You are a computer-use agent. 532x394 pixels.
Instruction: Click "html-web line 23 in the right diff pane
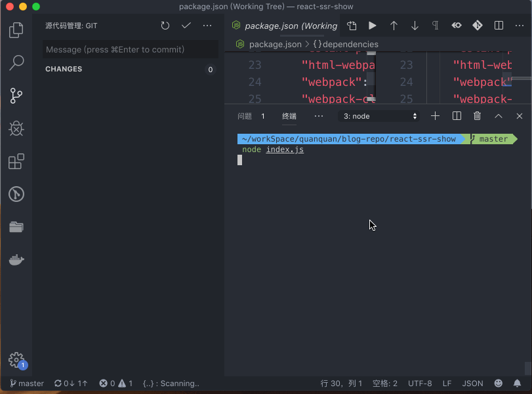(x=482, y=65)
